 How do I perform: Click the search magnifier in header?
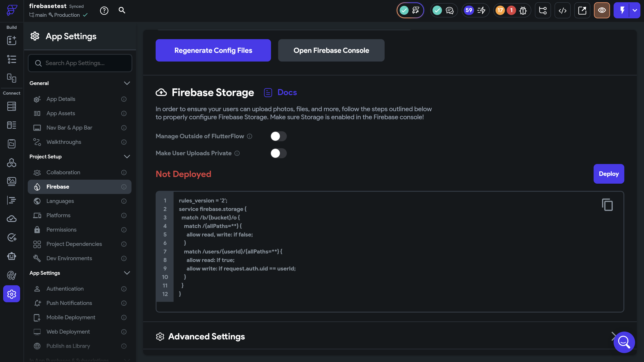point(122,10)
